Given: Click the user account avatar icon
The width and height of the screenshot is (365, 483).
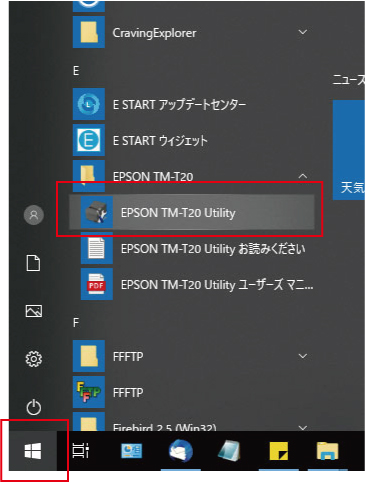Looking at the screenshot, I should coord(34,215).
